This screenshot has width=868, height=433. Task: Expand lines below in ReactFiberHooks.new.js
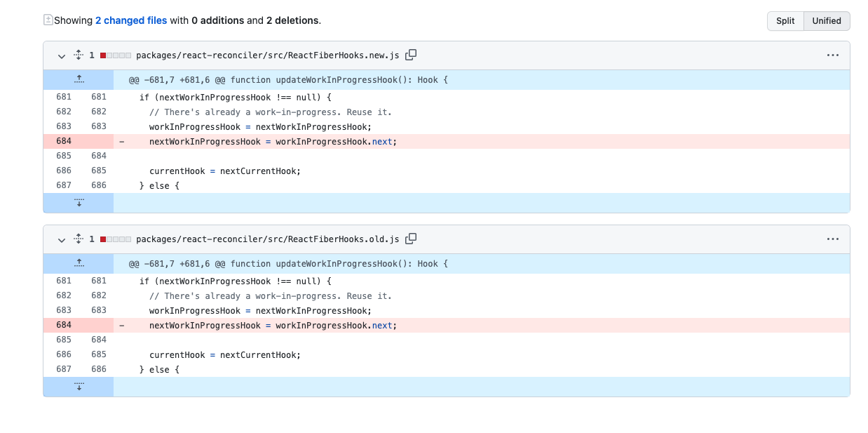click(x=79, y=203)
